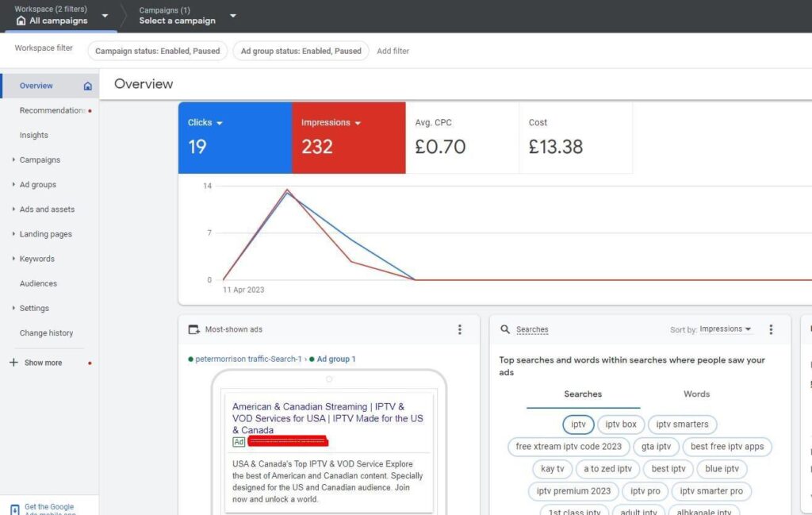812x515 pixels.
Task: Select the 'iptv smarter pro' chip
Action: (x=711, y=491)
